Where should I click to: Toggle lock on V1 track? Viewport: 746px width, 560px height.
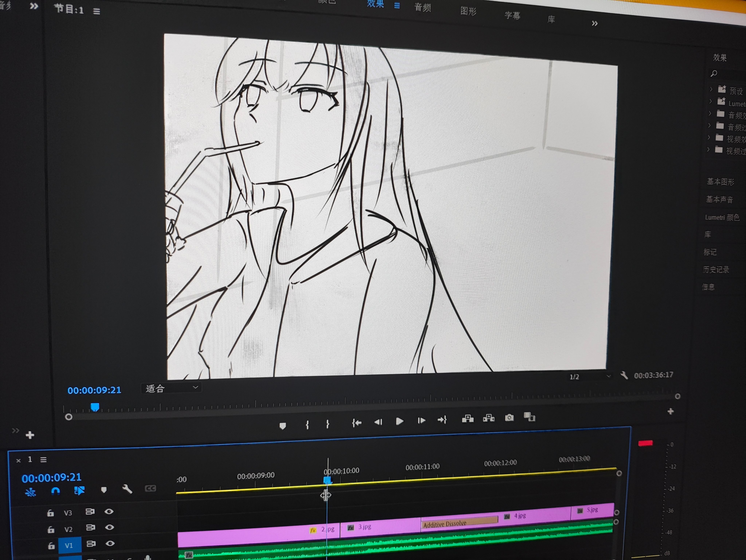point(51,546)
